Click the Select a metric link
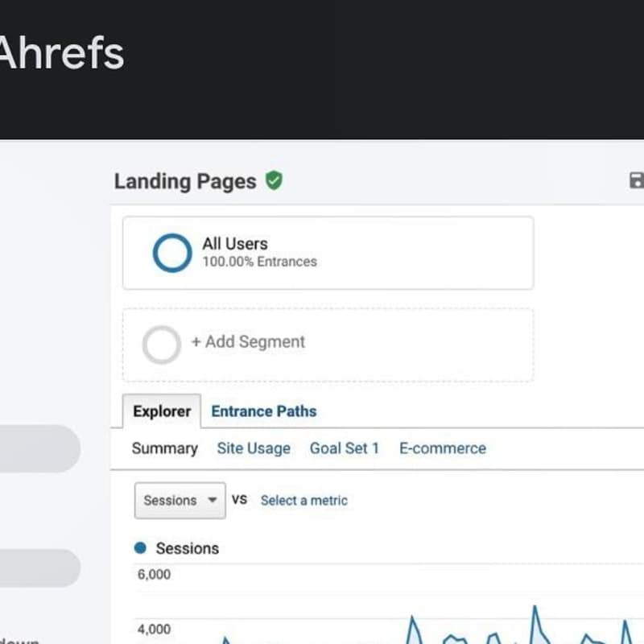 coord(304,500)
